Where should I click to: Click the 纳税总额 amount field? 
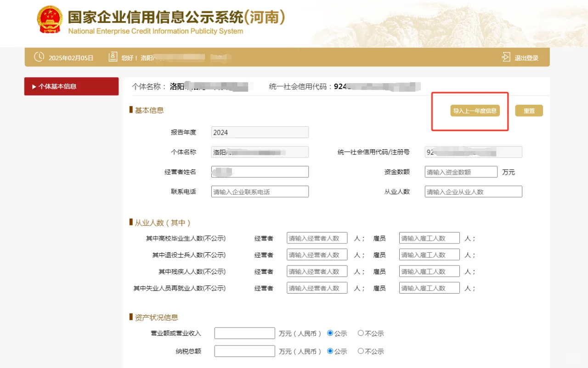[245, 351]
